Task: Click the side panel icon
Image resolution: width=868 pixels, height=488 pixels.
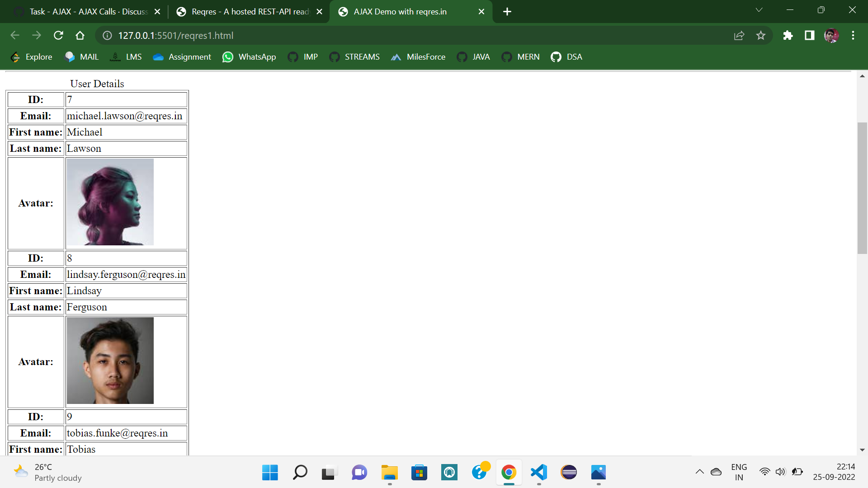Action: click(x=809, y=35)
